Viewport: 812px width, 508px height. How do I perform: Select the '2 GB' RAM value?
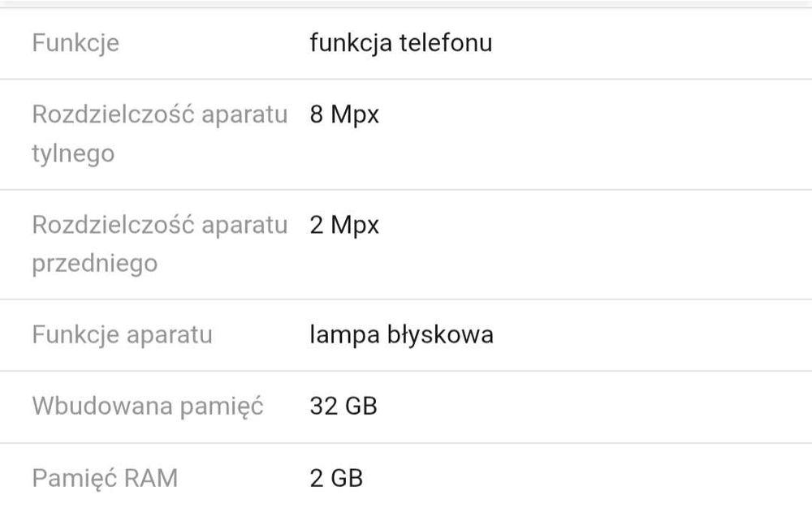click(336, 478)
